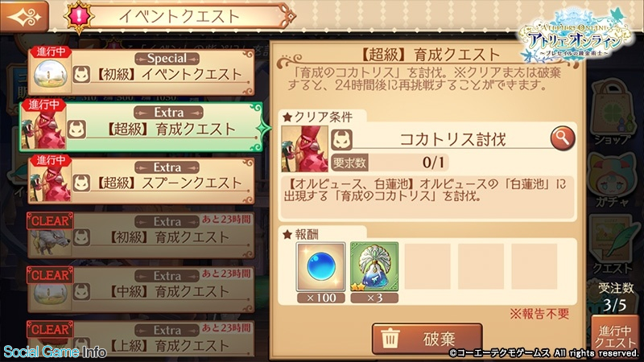Screen dimensions: 644x362
Task: Click the magnifying glass search icon
Action: pyautogui.click(x=562, y=138)
